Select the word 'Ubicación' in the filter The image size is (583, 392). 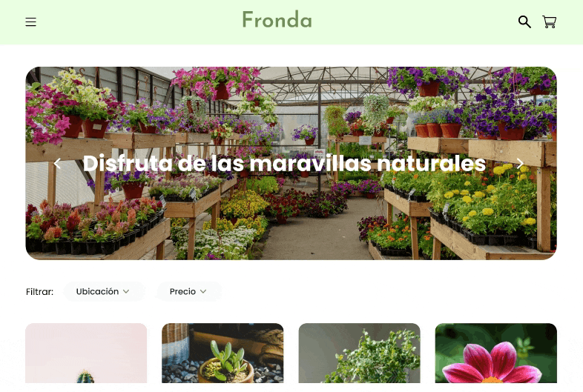click(97, 292)
